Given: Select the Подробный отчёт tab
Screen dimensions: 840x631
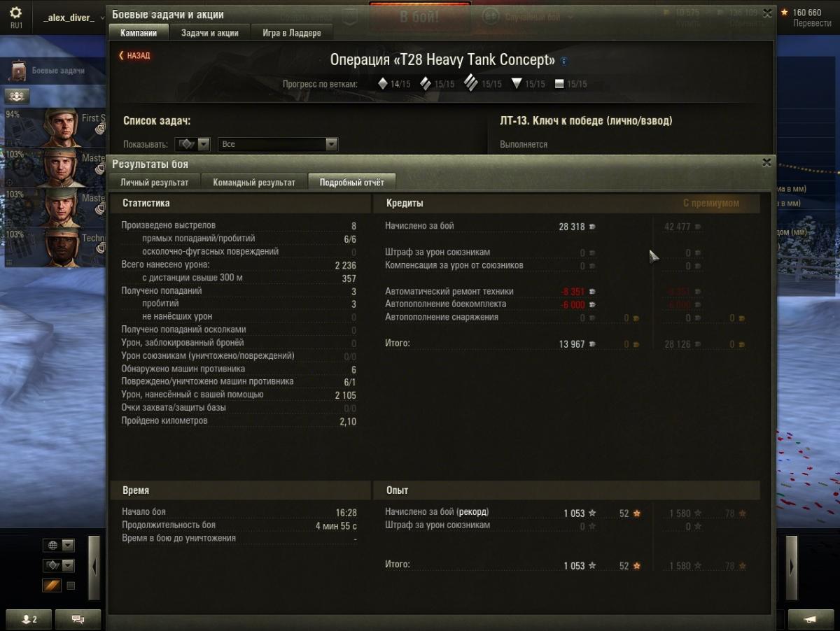Looking at the screenshot, I should tap(351, 183).
